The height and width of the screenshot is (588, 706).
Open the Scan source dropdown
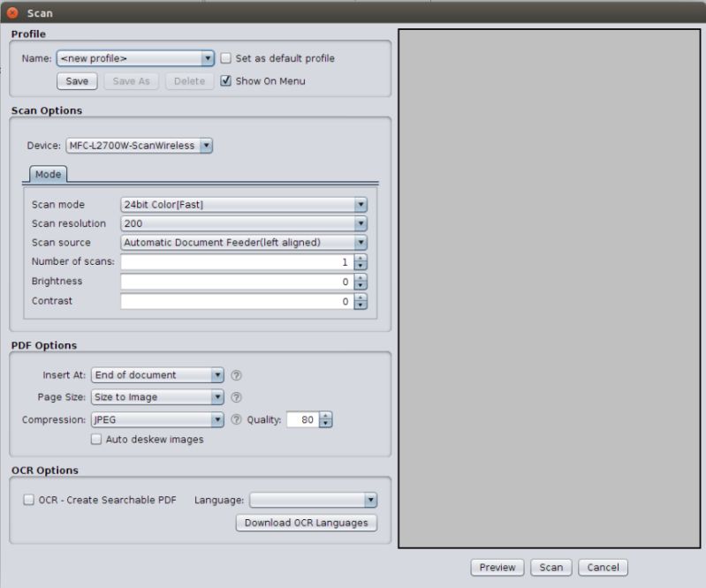pos(244,243)
